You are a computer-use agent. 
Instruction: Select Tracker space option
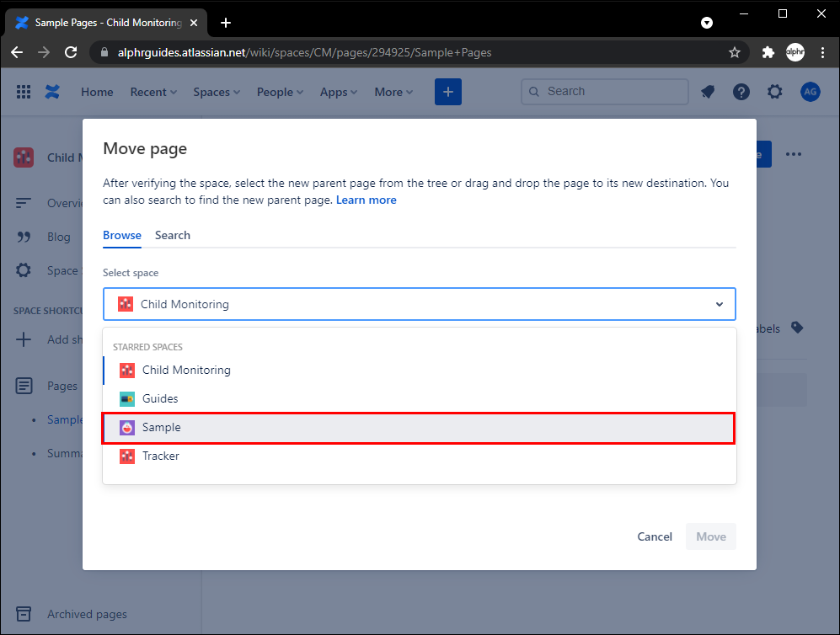pyautogui.click(x=420, y=456)
